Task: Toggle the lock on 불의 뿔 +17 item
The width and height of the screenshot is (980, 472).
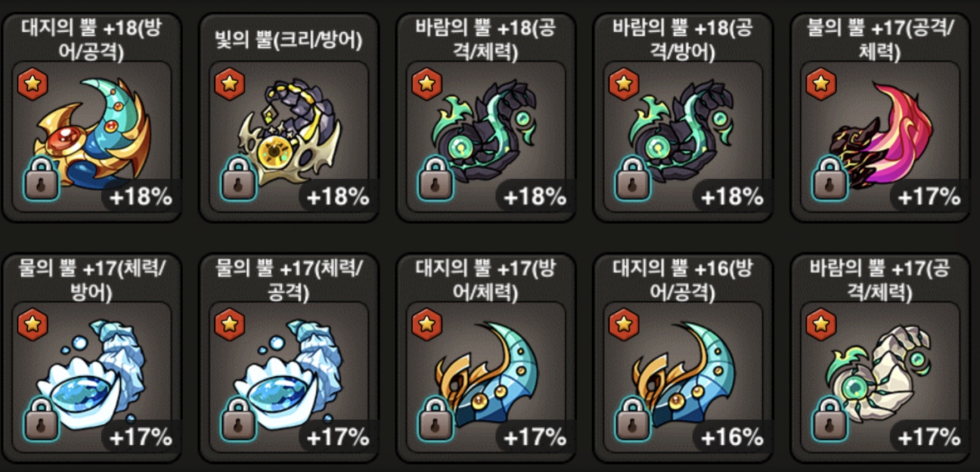Action: pos(830,179)
